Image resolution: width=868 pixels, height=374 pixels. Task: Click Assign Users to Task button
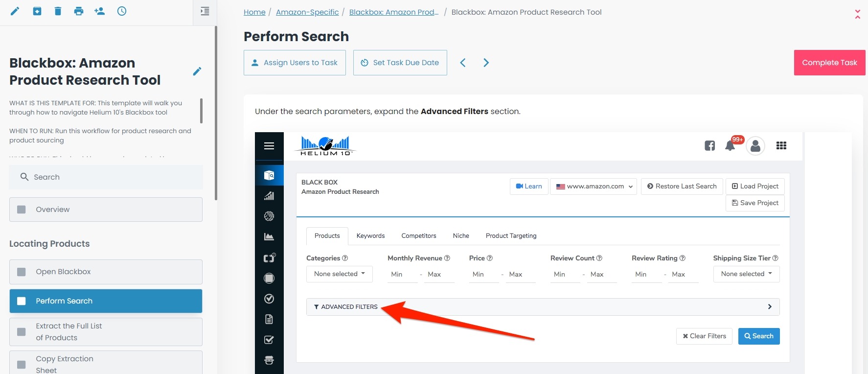click(295, 63)
